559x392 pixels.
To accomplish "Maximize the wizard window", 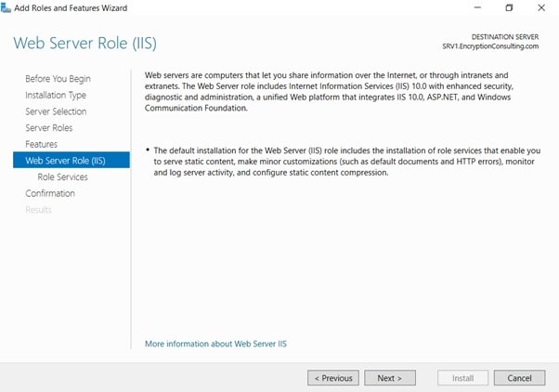I will 509,8.
